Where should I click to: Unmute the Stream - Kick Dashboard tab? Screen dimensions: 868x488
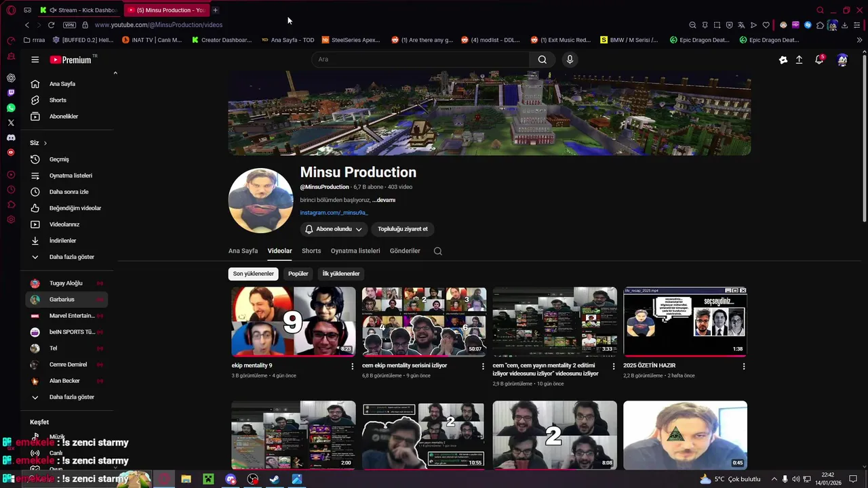point(52,10)
